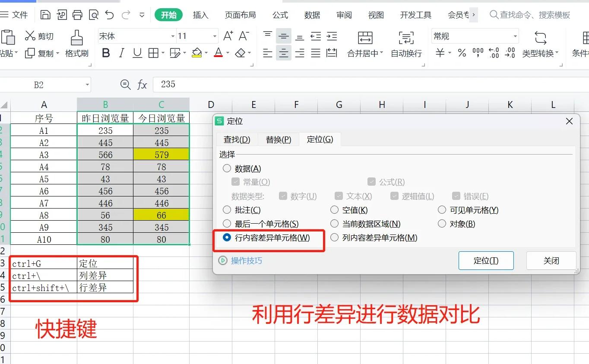This screenshot has width=589, height=364.
Task: Toggle Italic formatting
Action: (121, 53)
